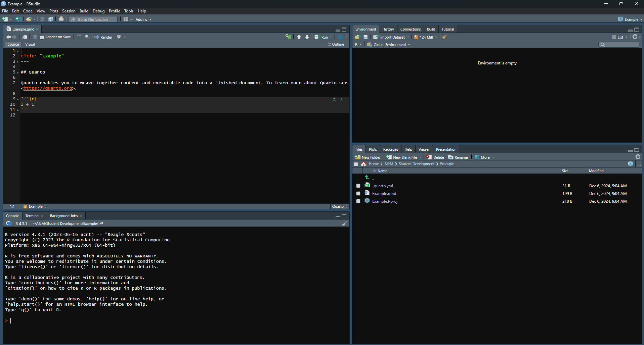Viewport: 644px width, 345px height.
Task: Go up to parent directory green arrow
Action: click(367, 177)
